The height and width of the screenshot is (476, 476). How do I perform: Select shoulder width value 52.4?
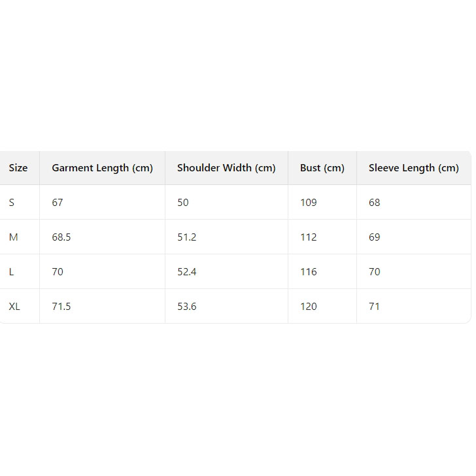[x=187, y=272]
